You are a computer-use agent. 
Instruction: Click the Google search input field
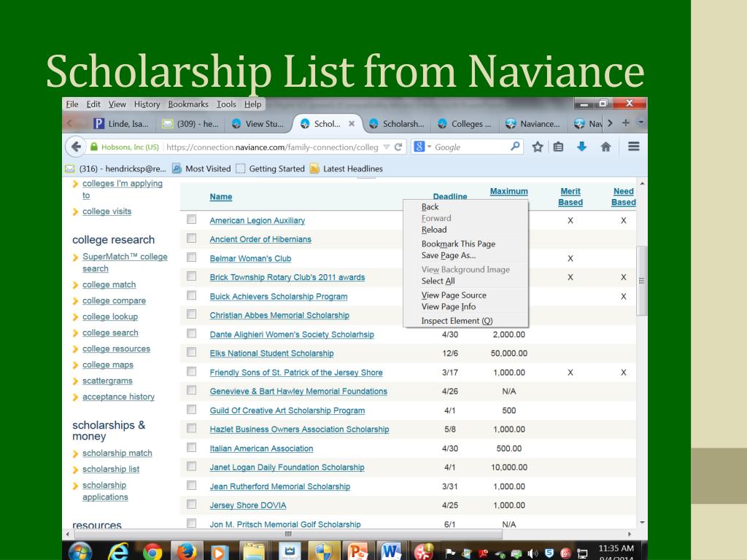point(471,147)
